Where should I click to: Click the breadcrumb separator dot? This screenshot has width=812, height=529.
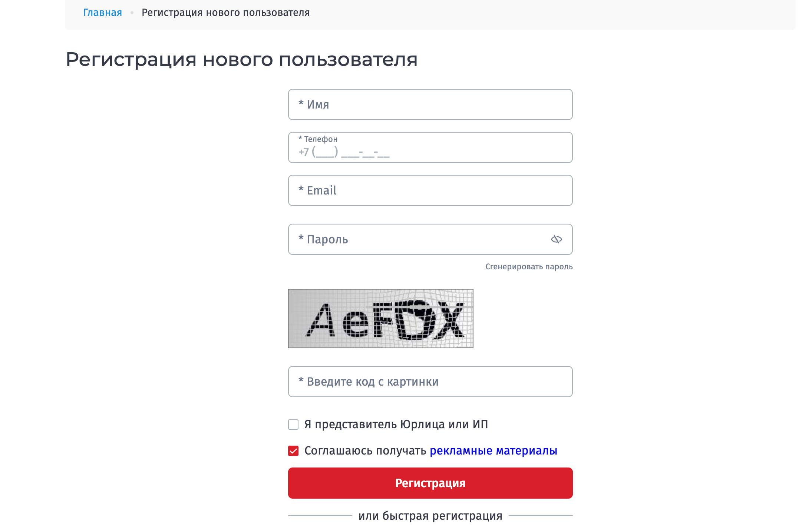pos(132,13)
